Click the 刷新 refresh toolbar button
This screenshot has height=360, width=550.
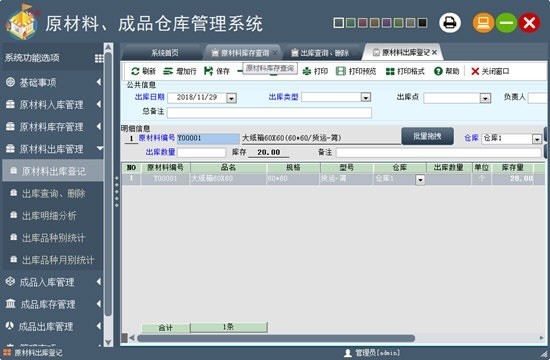coord(143,71)
